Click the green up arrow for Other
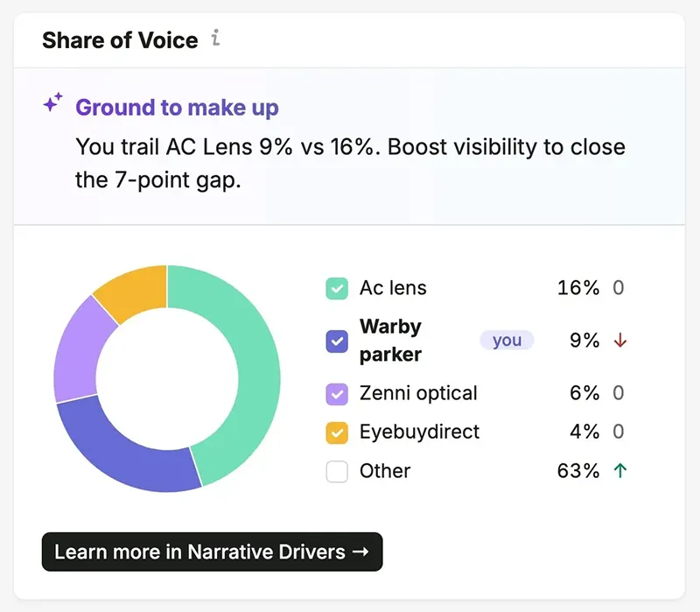Image resolution: width=700 pixels, height=612 pixels. (620, 470)
